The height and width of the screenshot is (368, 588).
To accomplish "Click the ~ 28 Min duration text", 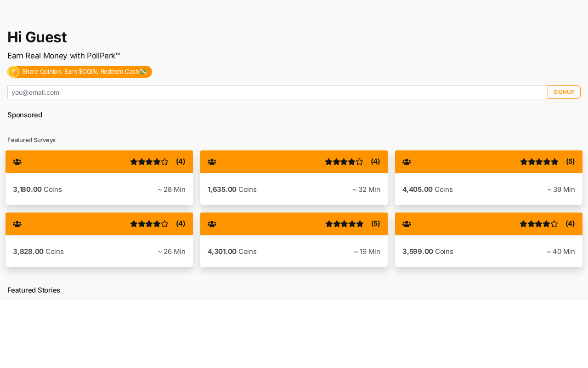I will (172, 190).
